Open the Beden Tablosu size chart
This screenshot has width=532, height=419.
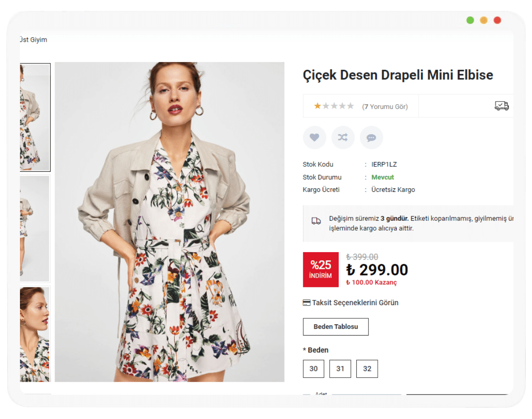tap(335, 326)
